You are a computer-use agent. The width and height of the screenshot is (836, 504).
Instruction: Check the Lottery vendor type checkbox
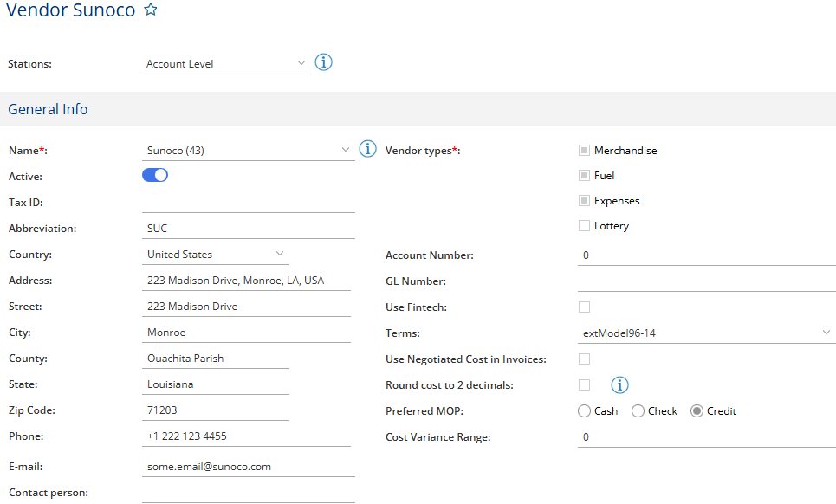[584, 226]
